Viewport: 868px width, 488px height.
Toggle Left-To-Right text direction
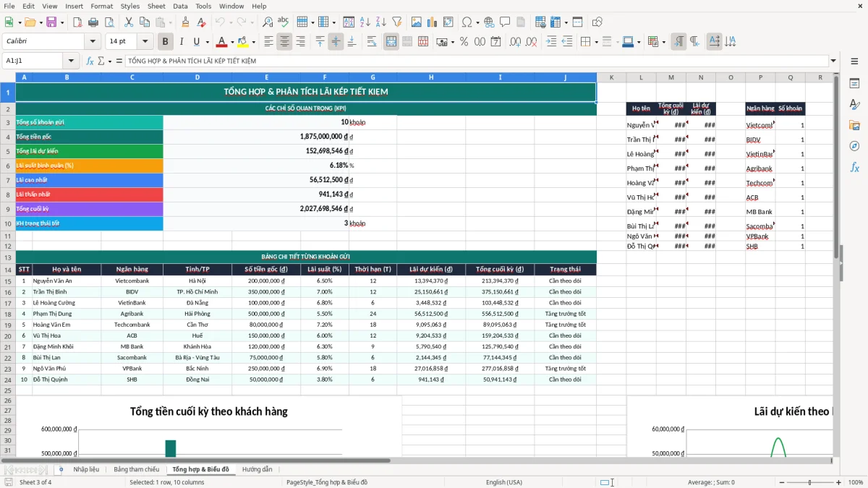pos(678,42)
